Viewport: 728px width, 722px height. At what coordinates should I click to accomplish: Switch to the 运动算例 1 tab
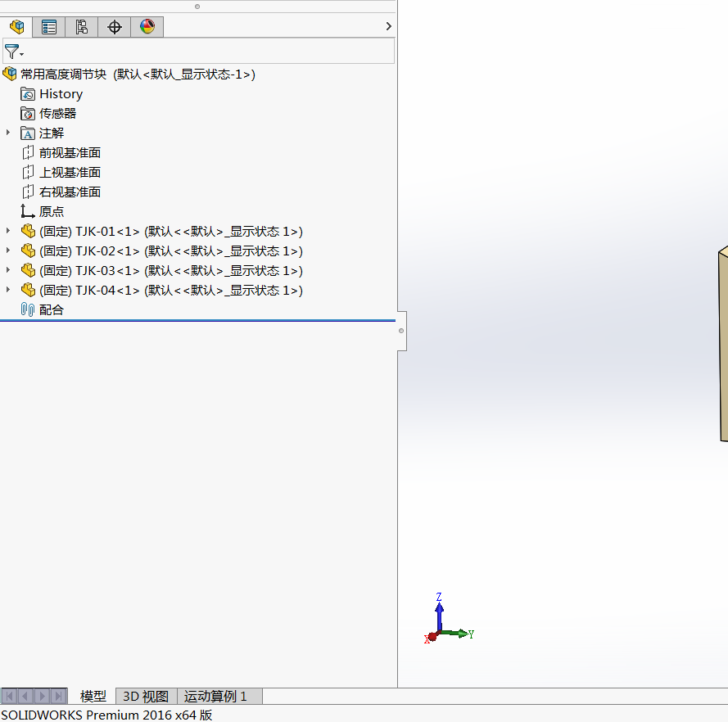point(215,697)
